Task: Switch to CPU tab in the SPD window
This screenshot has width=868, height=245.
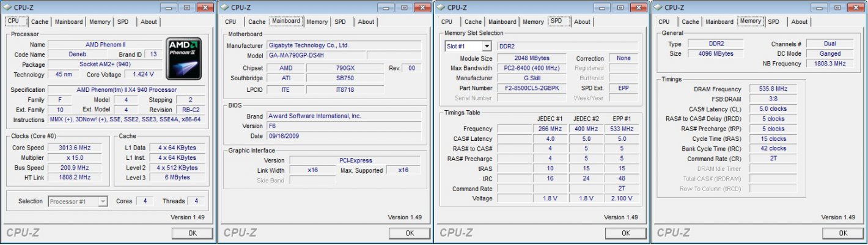Action: click(447, 21)
